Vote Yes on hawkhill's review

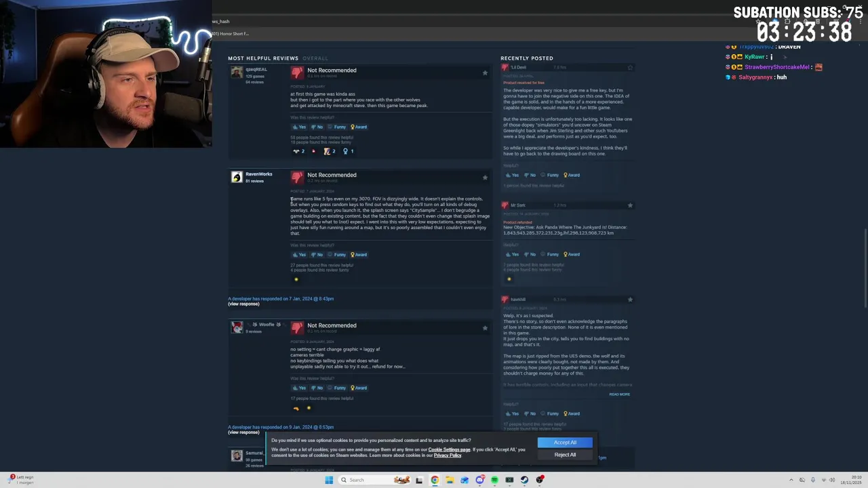pyautogui.click(x=512, y=413)
